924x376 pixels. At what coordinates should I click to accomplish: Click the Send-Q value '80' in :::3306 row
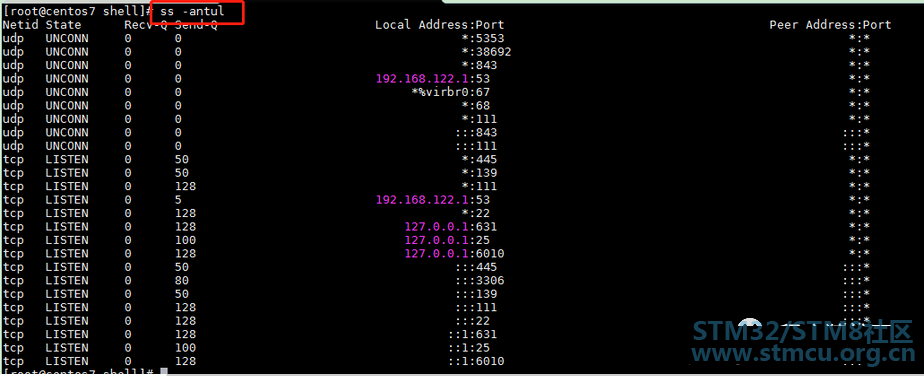pyautogui.click(x=182, y=281)
